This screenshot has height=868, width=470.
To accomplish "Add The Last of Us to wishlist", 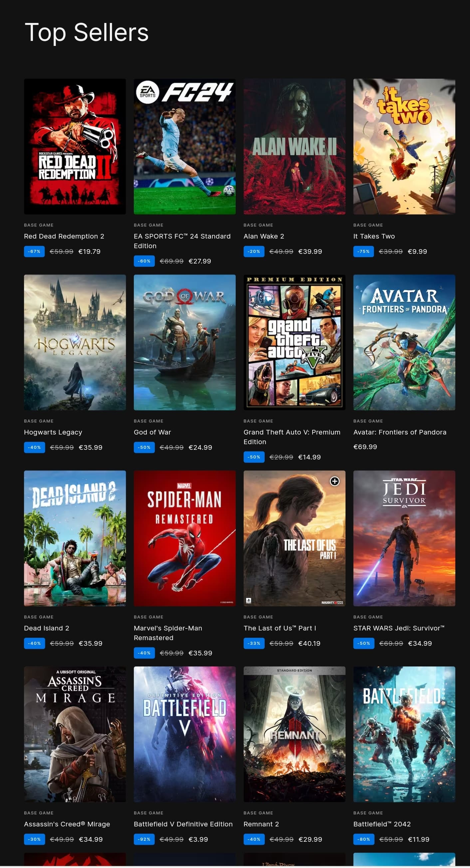I will (x=335, y=481).
